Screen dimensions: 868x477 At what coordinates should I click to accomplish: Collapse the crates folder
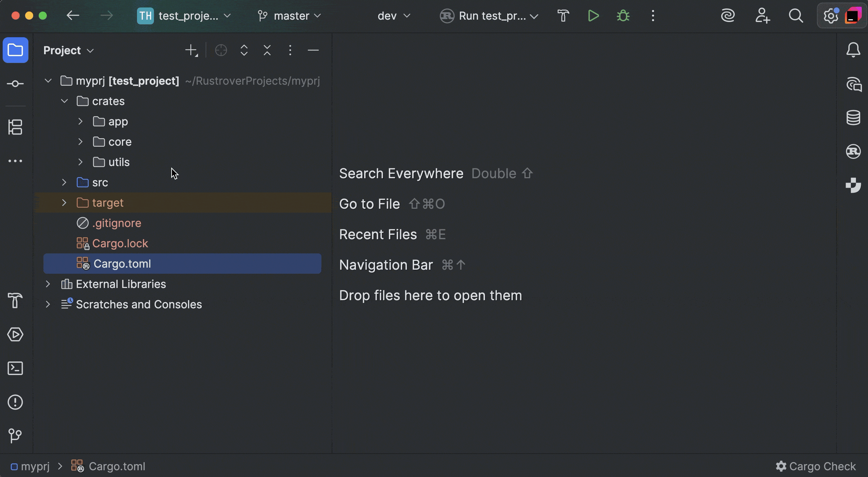pyautogui.click(x=64, y=101)
